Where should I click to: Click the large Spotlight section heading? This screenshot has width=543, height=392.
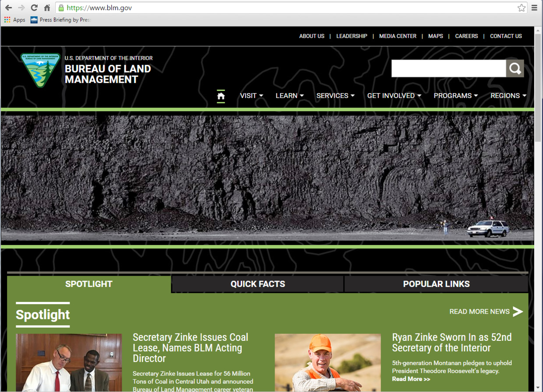click(43, 315)
